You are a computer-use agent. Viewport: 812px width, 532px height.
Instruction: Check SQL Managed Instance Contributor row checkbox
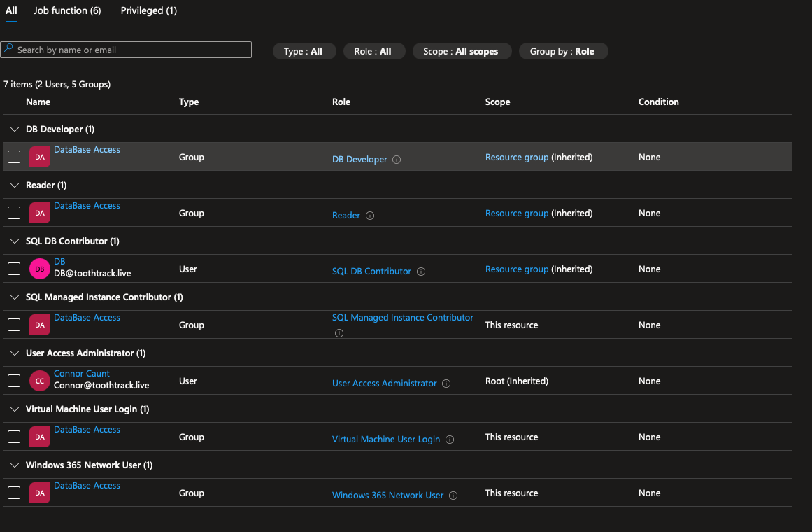click(x=14, y=325)
